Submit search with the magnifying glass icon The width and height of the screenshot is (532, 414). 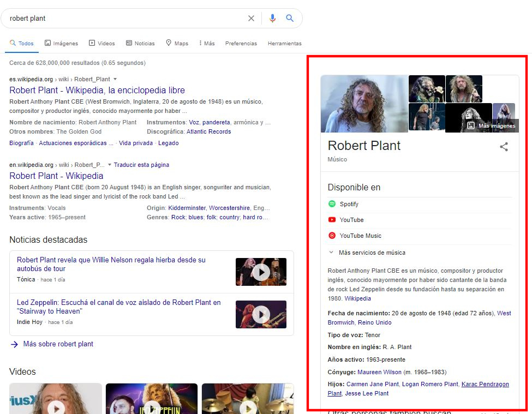point(290,18)
